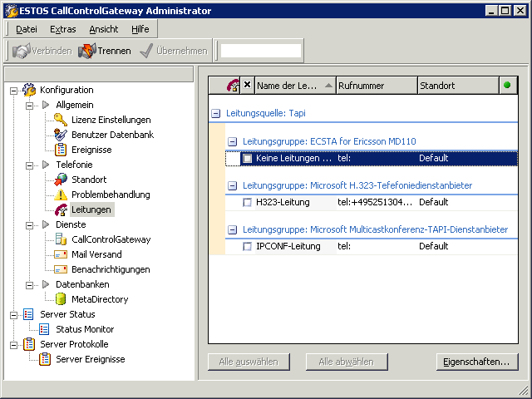Click the Server Ereignisse clipboard icon
Viewport: 532px width, 399px height.
pyautogui.click(x=45, y=359)
